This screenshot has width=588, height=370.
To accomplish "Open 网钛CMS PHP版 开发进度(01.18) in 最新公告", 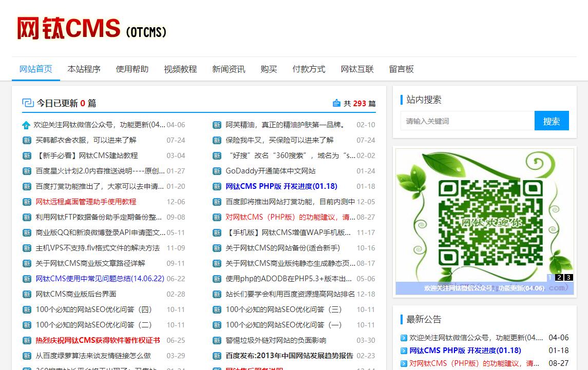I will click(465, 350).
